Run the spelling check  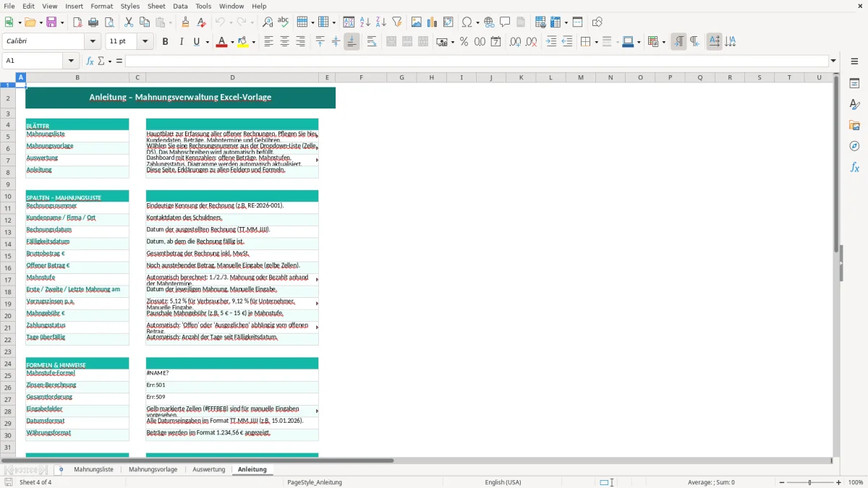click(283, 22)
